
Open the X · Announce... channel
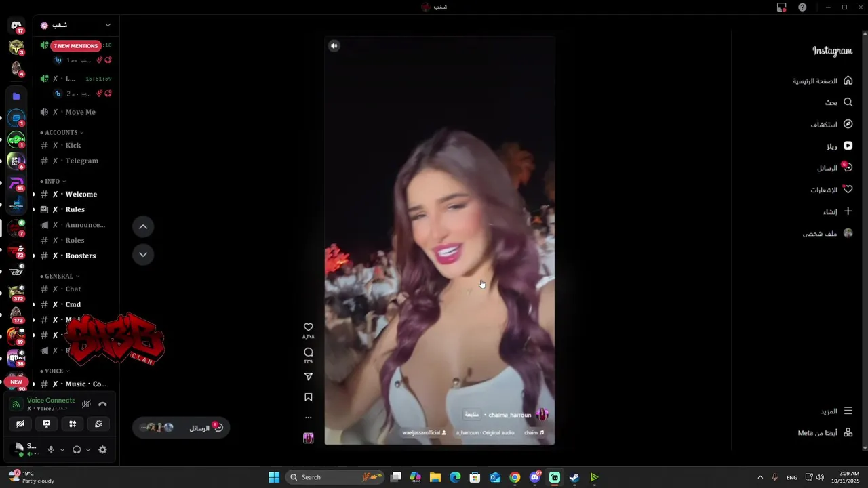click(76, 225)
